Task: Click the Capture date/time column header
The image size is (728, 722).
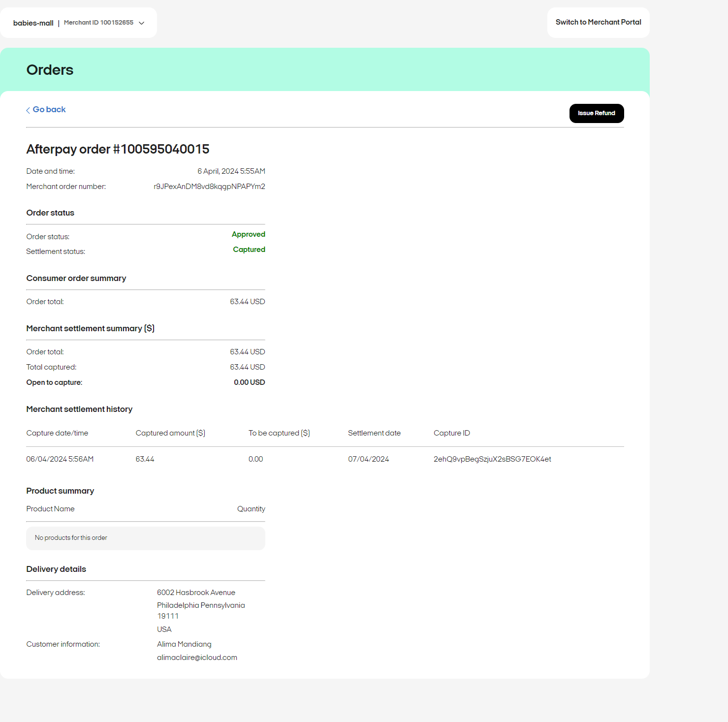Action: (57, 433)
